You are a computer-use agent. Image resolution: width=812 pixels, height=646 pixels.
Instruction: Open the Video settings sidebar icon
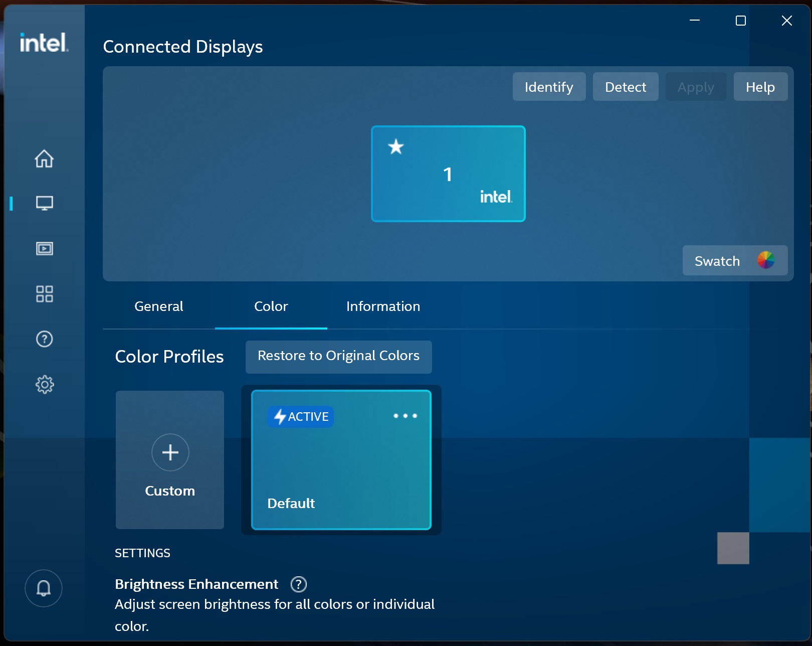(45, 248)
